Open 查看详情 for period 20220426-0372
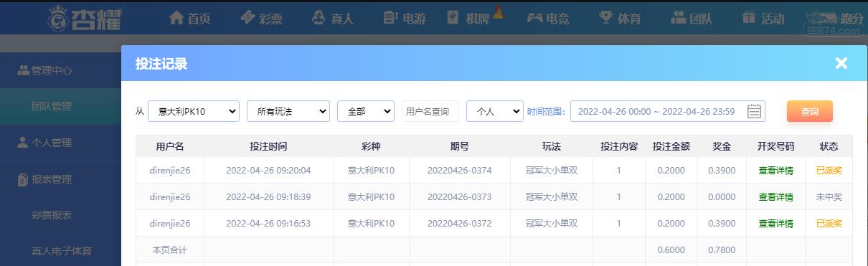This screenshot has height=266, width=868. click(775, 224)
